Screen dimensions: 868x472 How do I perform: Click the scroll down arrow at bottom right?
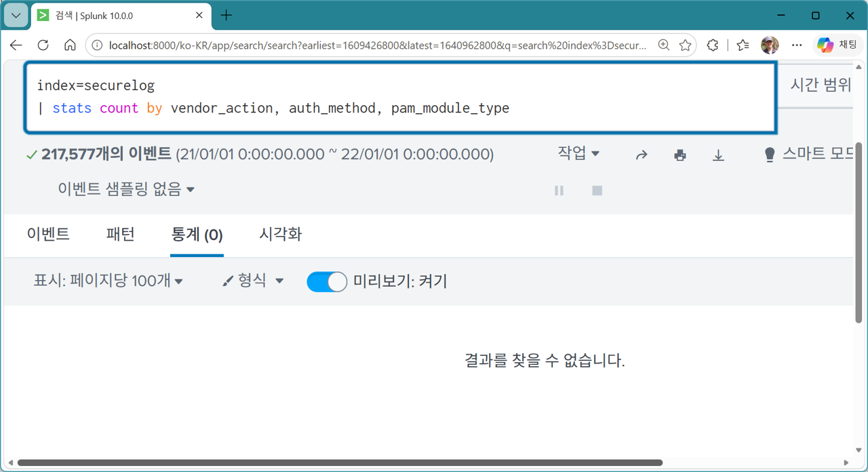[859, 450]
